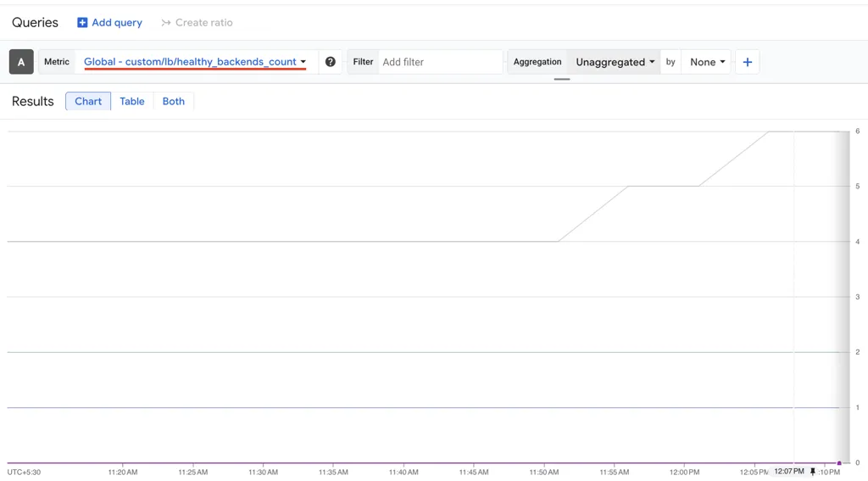This screenshot has width=868, height=481.
Task: Click the Add query plus icon
Action: click(82, 23)
